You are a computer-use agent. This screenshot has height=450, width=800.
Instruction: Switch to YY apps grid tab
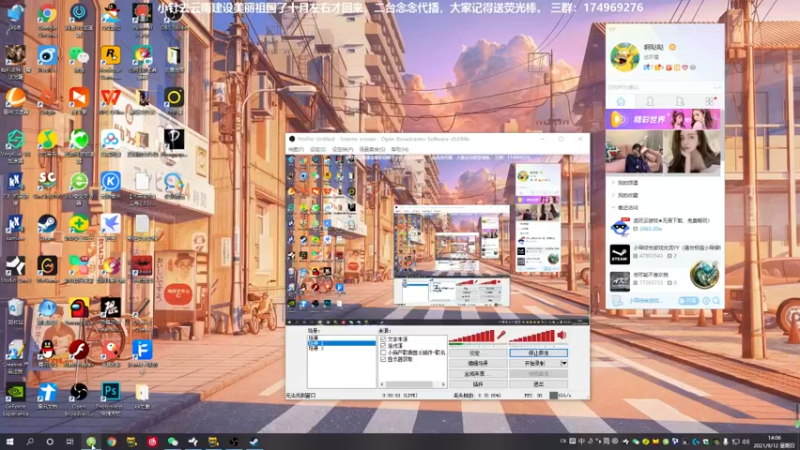[x=710, y=102]
